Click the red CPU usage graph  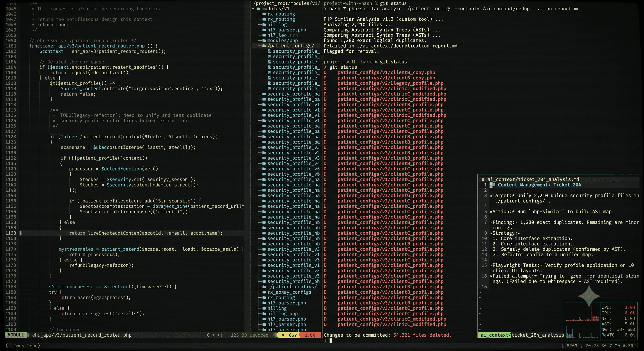coord(582,314)
